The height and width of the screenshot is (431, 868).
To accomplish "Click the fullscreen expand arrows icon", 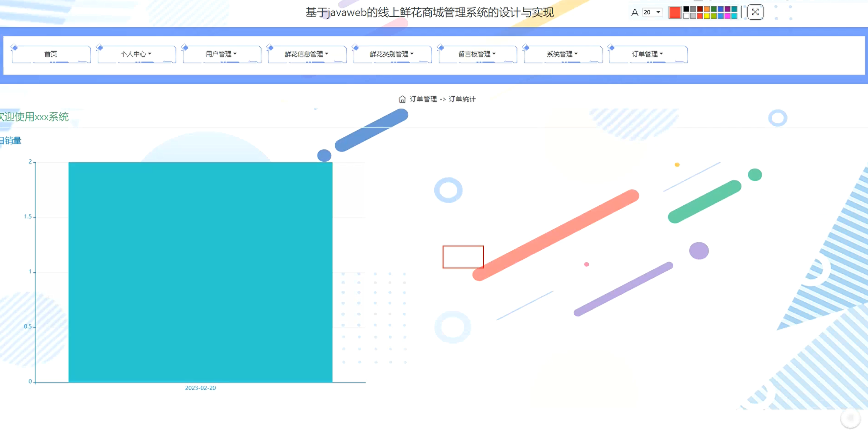I will point(756,12).
